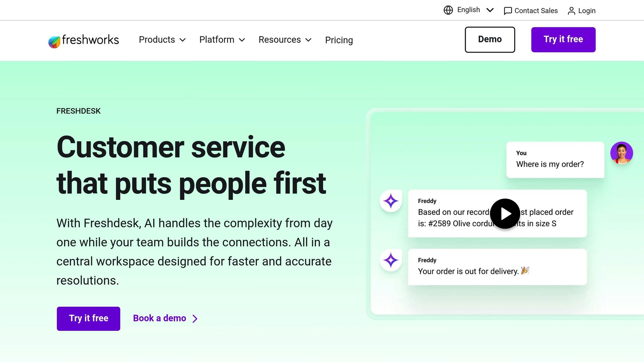Image resolution: width=644 pixels, height=362 pixels.
Task: Click the Freshworks logo
Action: (x=83, y=40)
